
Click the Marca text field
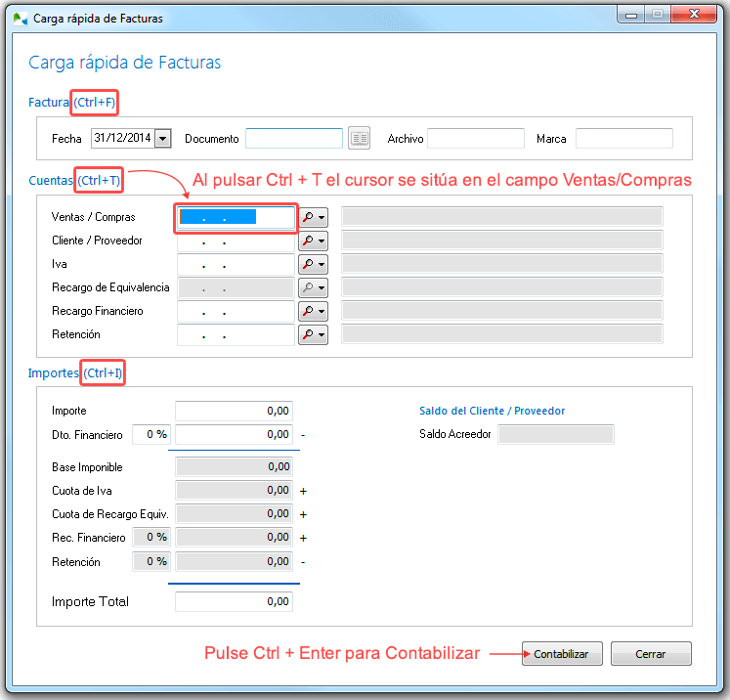tap(623, 139)
